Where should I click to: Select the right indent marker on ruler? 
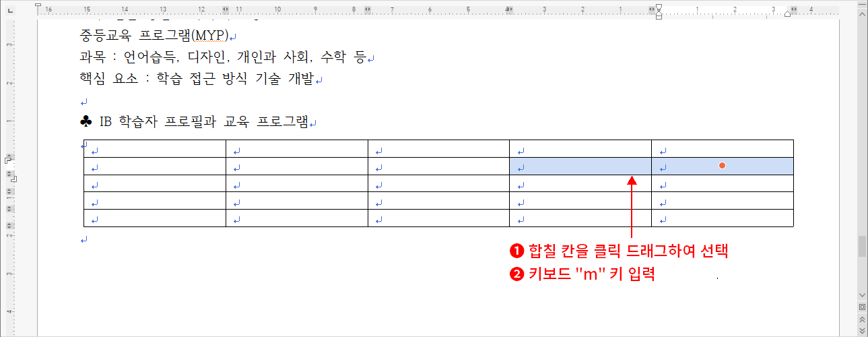[x=788, y=14]
